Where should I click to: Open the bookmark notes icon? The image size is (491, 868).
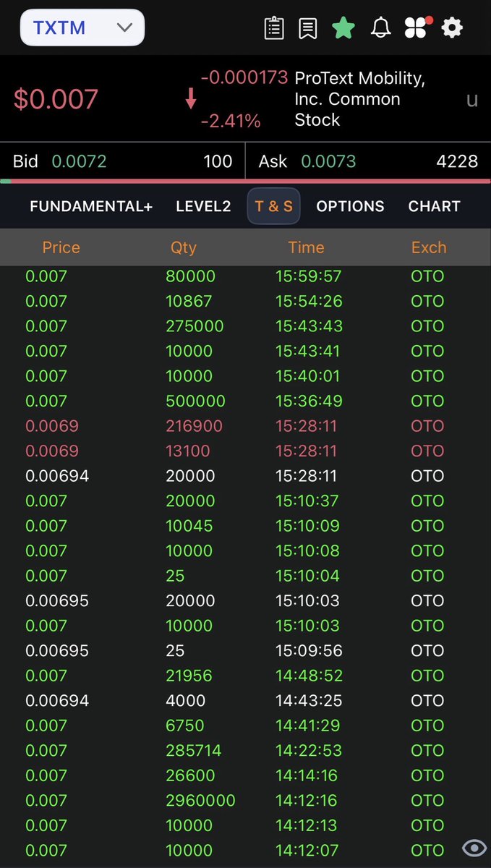(x=308, y=28)
